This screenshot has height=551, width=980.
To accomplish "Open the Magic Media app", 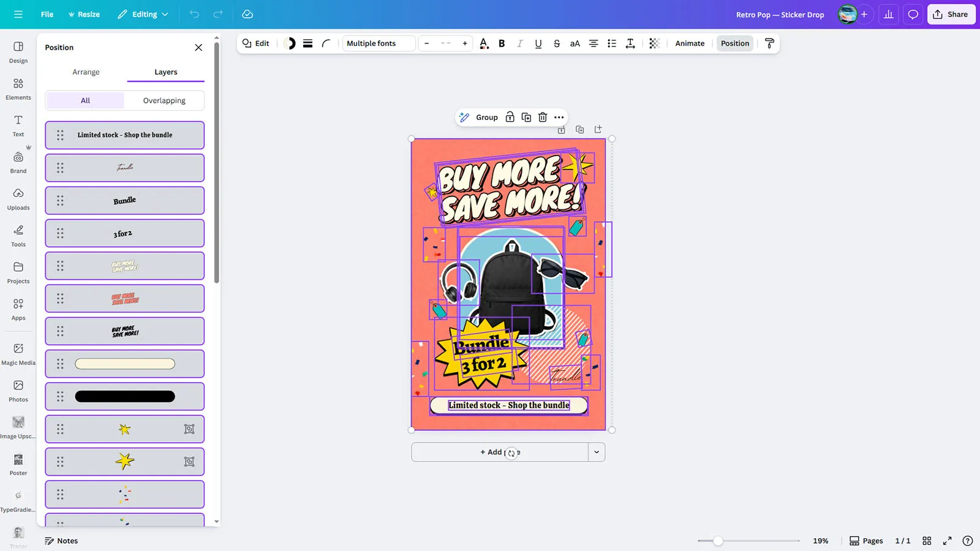I will coord(18,354).
